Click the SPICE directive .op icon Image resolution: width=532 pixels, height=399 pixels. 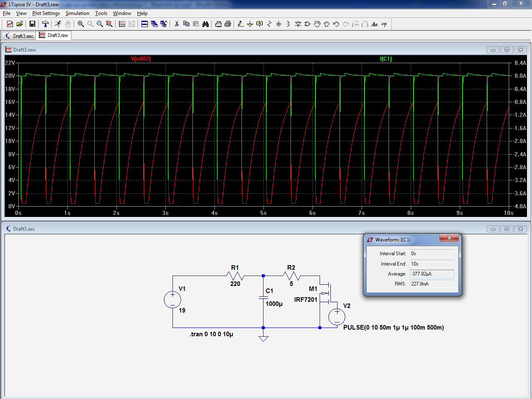(x=384, y=24)
